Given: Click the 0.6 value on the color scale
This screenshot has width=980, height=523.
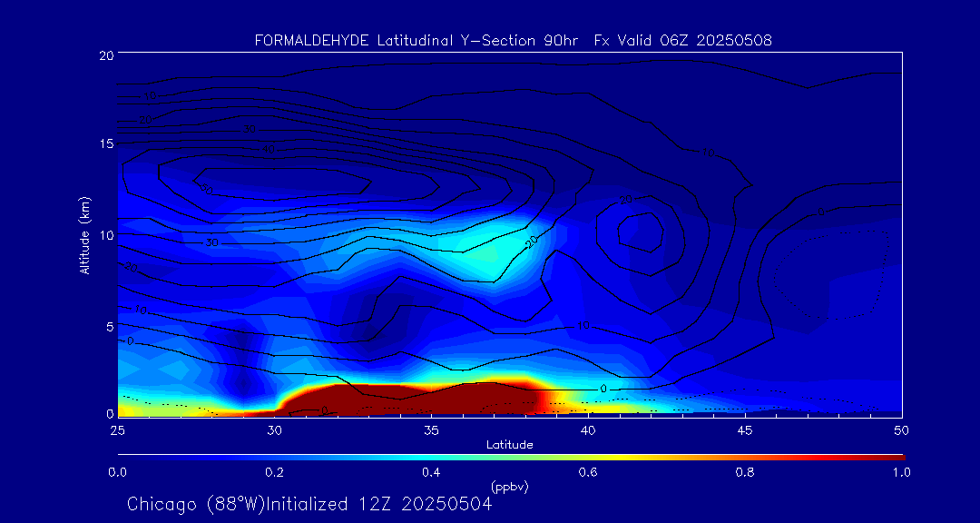Looking at the screenshot, I should (x=588, y=472).
